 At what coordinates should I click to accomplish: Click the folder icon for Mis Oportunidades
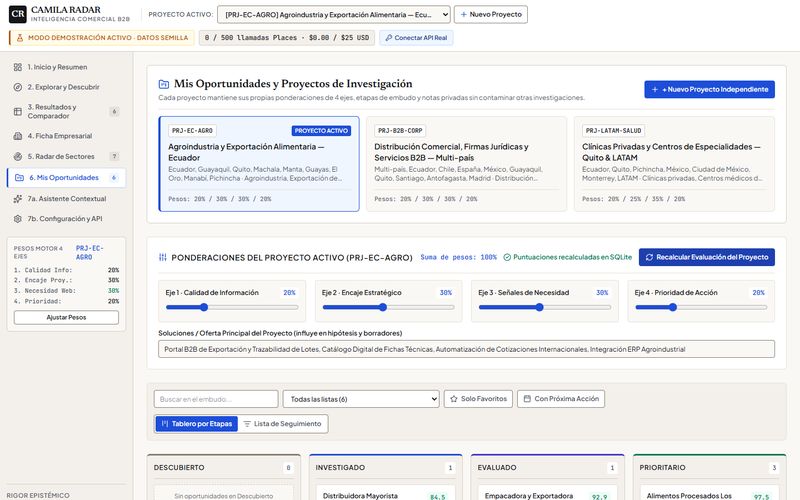pyautogui.click(x=19, y=178)
